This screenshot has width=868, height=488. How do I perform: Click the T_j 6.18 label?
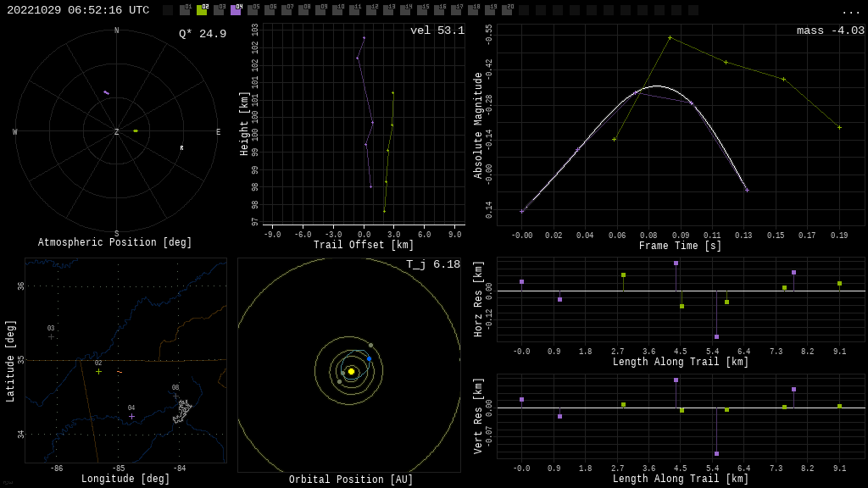point(432,265)
